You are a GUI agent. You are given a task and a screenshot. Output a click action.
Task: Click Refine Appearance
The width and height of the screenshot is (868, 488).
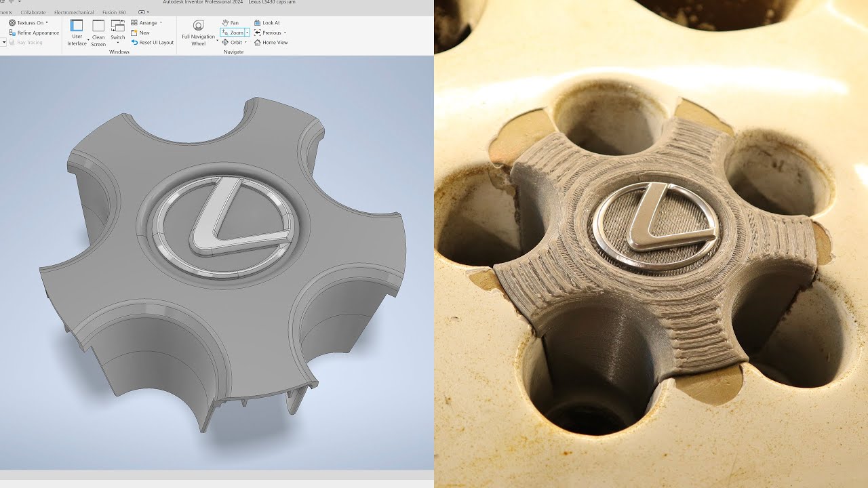pyautogui.click(x=34, y=33)
